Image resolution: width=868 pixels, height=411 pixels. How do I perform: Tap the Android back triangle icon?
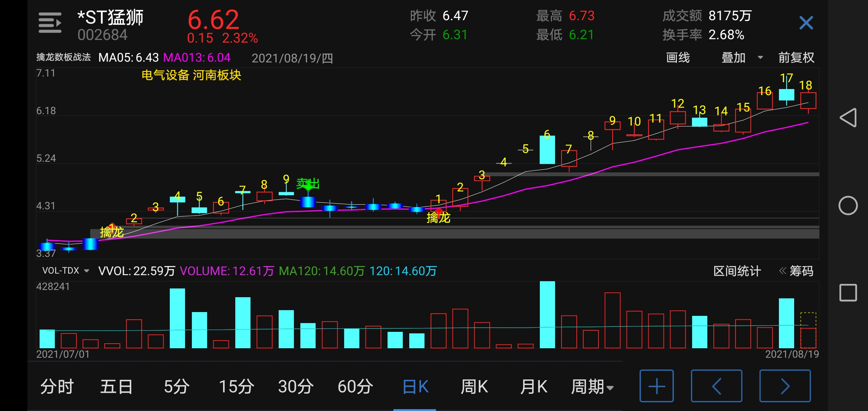(848, 118)
